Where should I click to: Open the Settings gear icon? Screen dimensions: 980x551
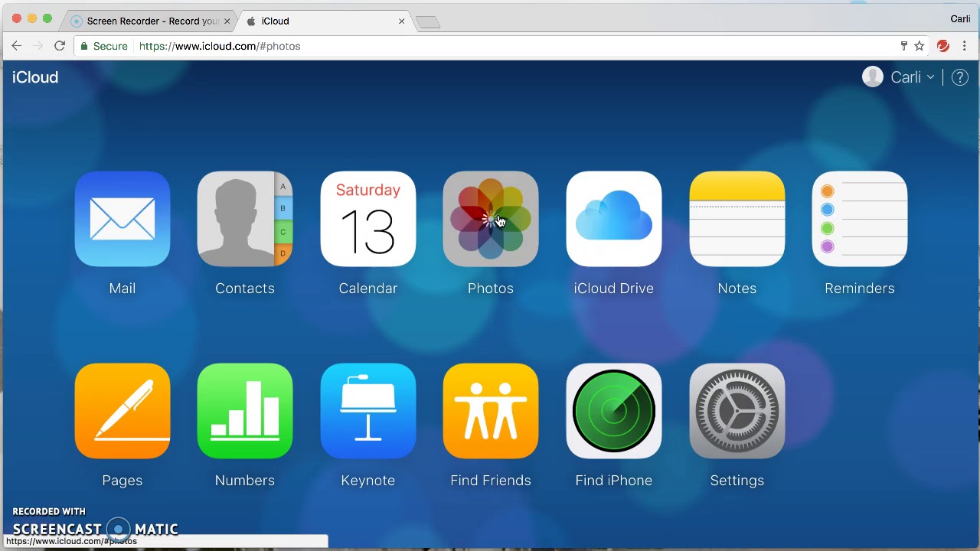point(737,411)
